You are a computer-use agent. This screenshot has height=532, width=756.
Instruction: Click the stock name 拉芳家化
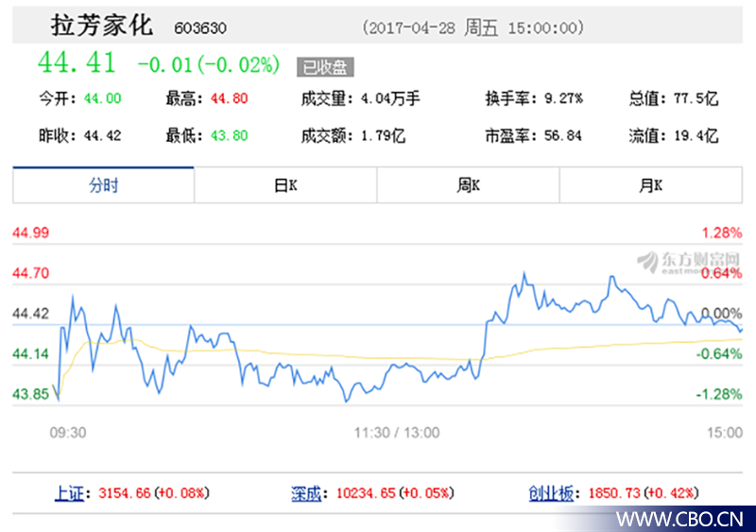[x=102, y=26]
